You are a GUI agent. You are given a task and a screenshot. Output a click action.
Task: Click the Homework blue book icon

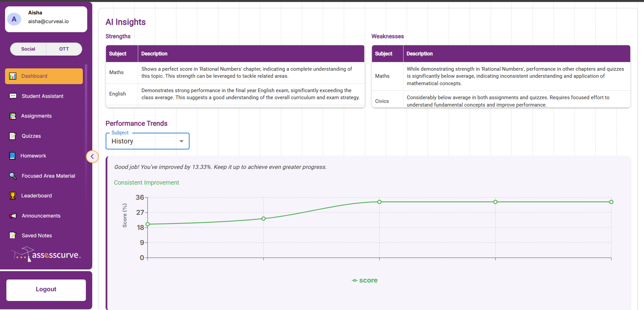[12, 156]
